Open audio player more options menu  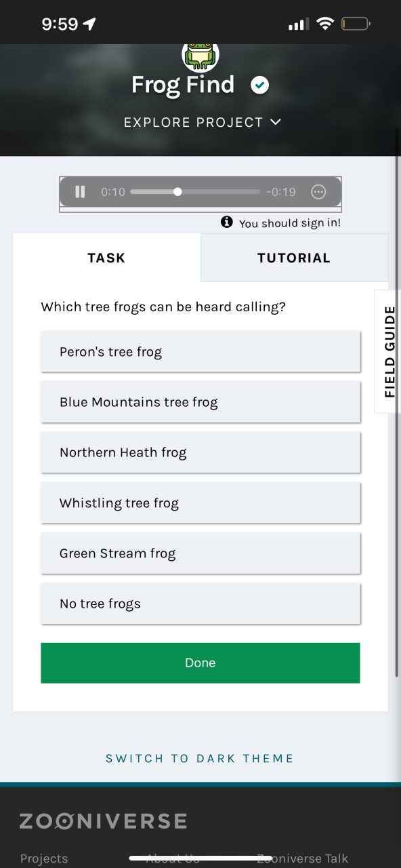coord(318,192)
